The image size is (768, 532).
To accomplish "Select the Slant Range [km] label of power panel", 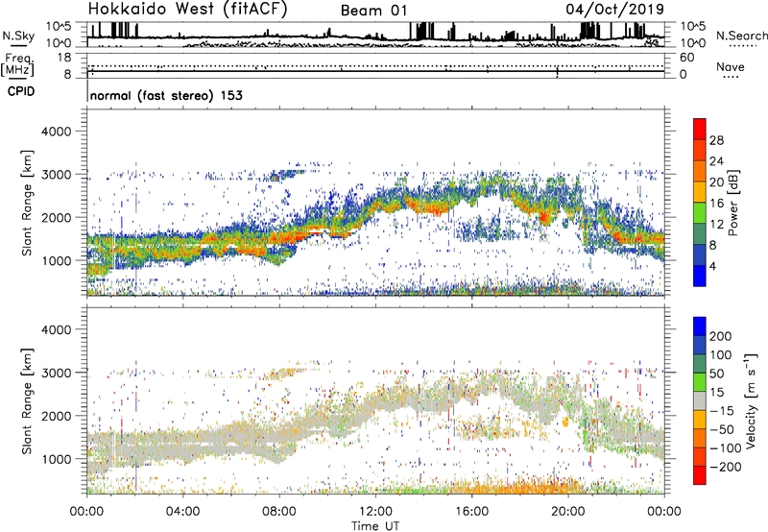I will click(x=27, y=203).
